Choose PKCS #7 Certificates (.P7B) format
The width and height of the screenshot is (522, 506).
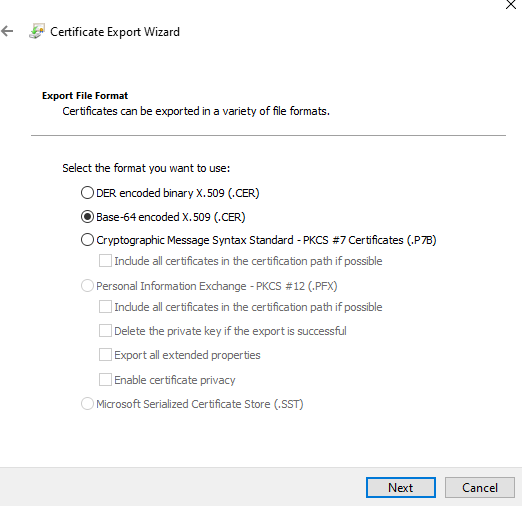click(x=87, y=240)
